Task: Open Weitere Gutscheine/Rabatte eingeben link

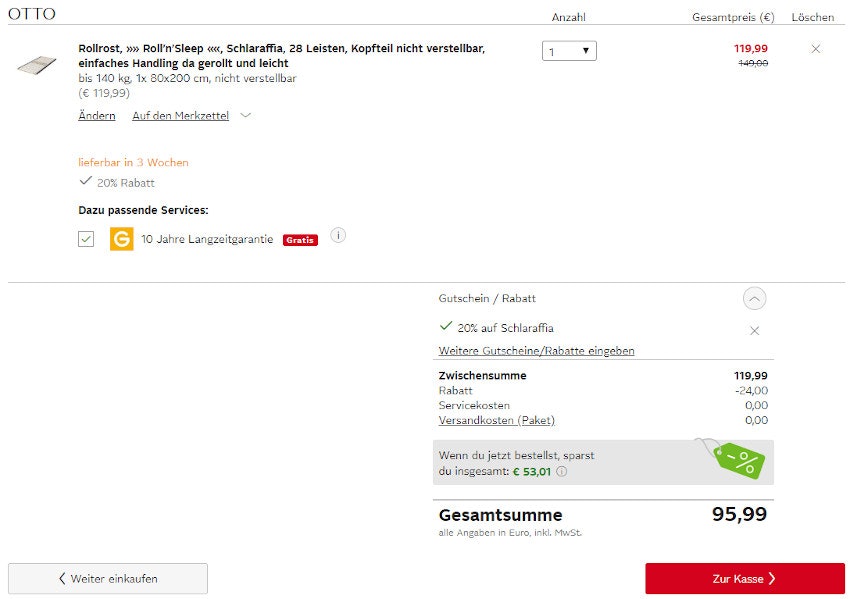Action: [x=536, y=351]
